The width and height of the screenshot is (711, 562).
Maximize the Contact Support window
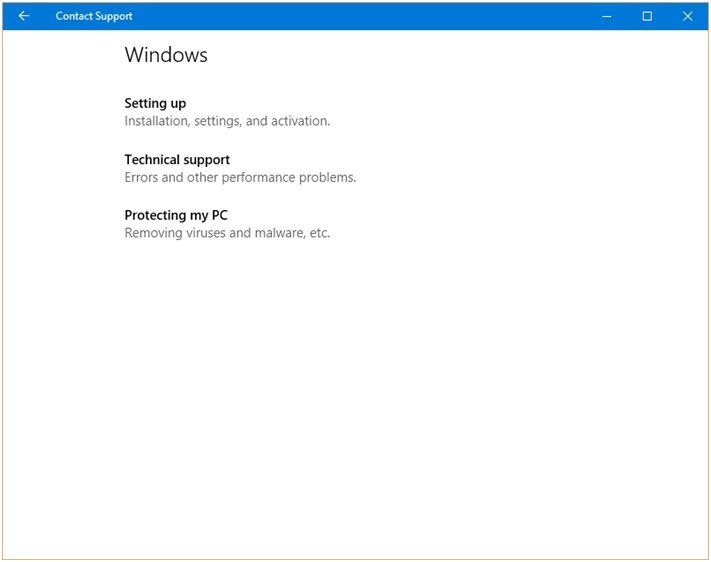(647, 16)
